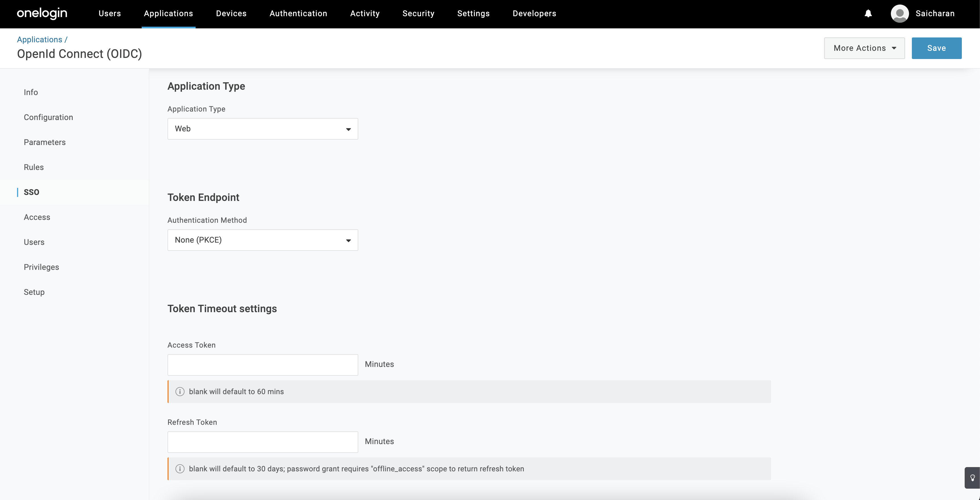The width and height of the screenshot is (980, 500).
Task: Click info icon beside 30 days note
Action: point(180,469)
